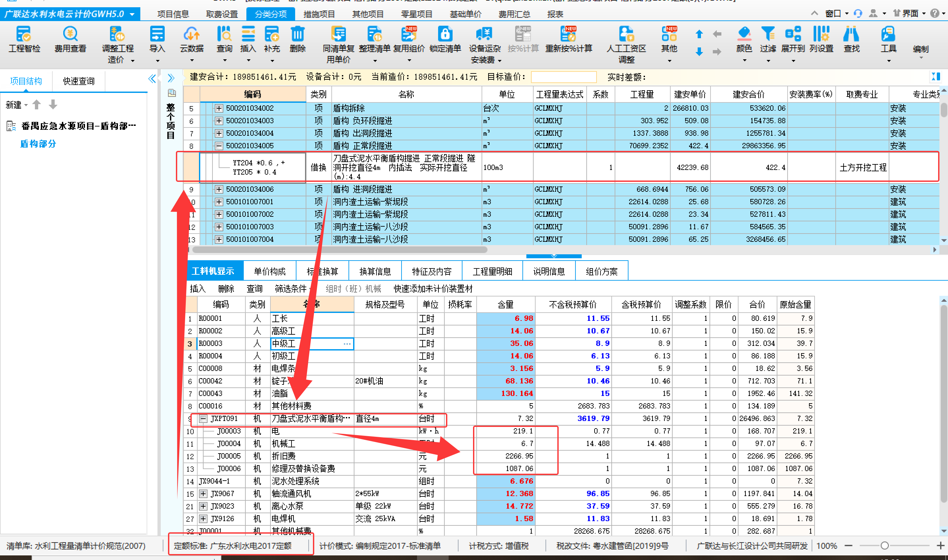Open the 新建 dropdown

[17, 105]
